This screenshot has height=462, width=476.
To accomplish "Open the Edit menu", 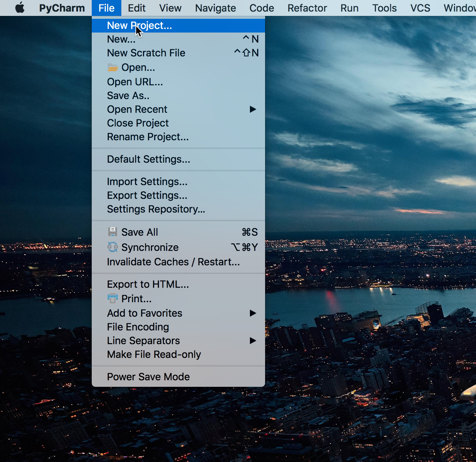I will (x=137, y=8).
